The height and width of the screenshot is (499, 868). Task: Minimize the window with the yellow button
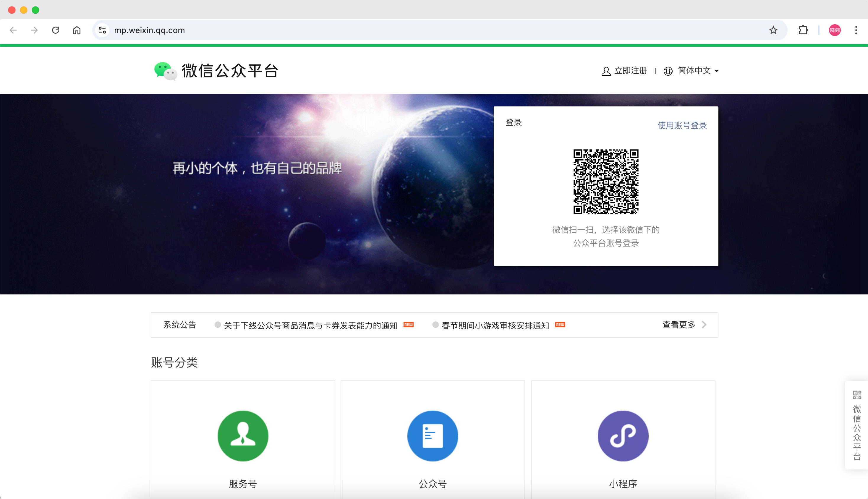click(24, 10)
